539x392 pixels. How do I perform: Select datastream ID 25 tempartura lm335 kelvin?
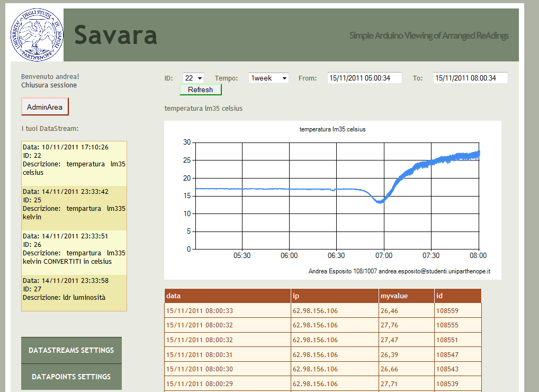74,204
